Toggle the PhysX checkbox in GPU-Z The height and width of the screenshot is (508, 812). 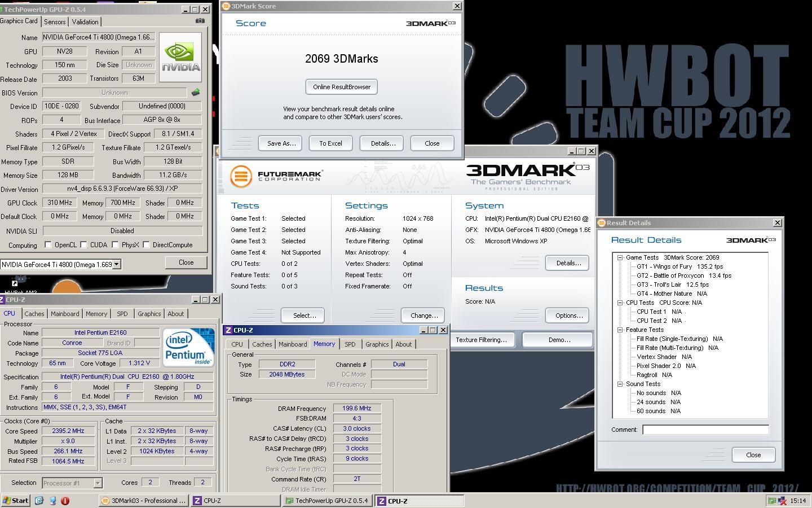coord(115,245)
